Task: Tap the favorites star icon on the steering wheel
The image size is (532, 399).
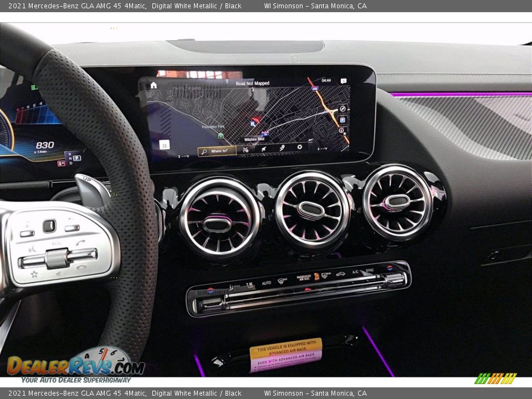Action: click(34, 274)
